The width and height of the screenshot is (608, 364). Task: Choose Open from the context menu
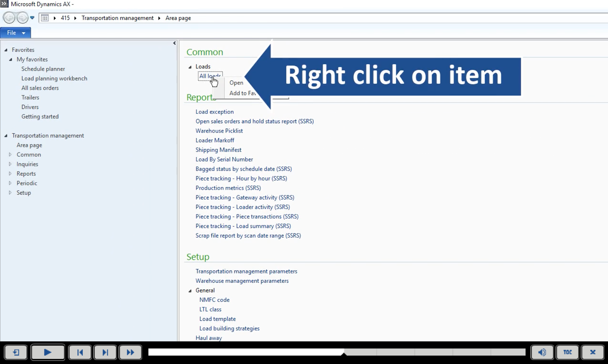pyautogui.click(x=236, y=83)
